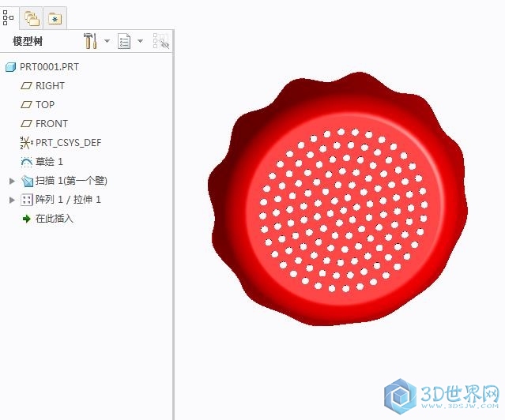The height and width of the screenshot is (420, 505).
Task: Click the 草绘 1 sketch icon
Action: pyautogui.click(x=26, y=162)
